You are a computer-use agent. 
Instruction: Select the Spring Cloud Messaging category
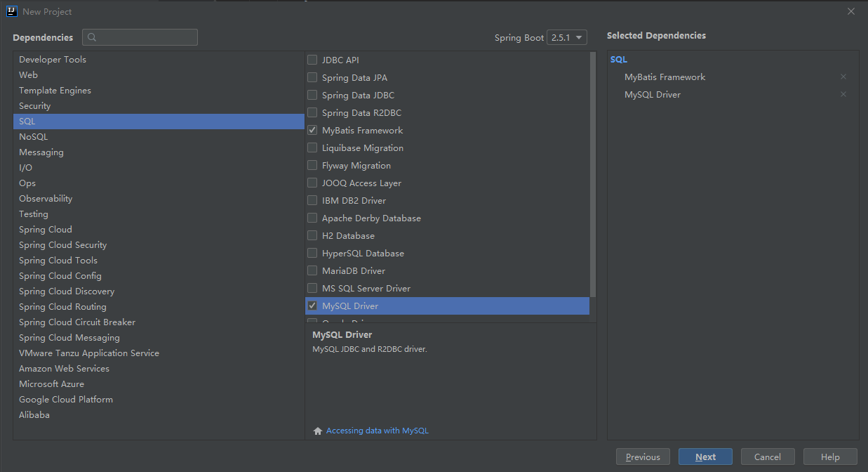pos(159,338)
